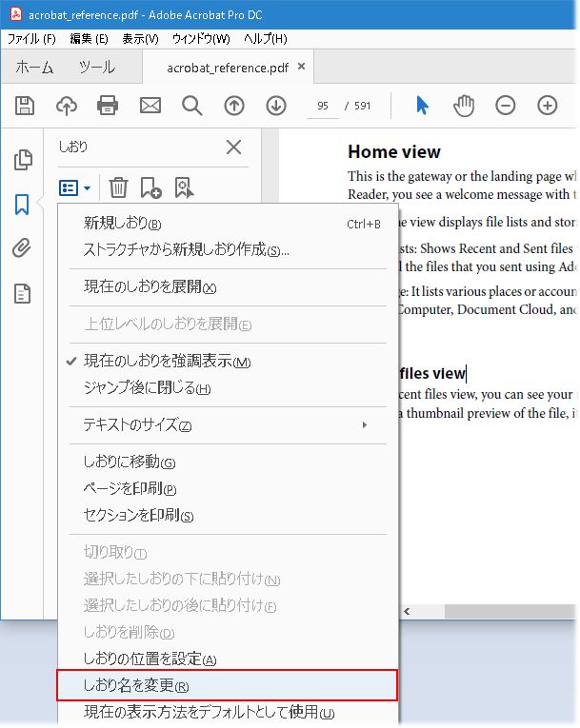580x728 pixels.
Task: Toggle ジャンプ後に閉じる option
Action: click(228, 387)
